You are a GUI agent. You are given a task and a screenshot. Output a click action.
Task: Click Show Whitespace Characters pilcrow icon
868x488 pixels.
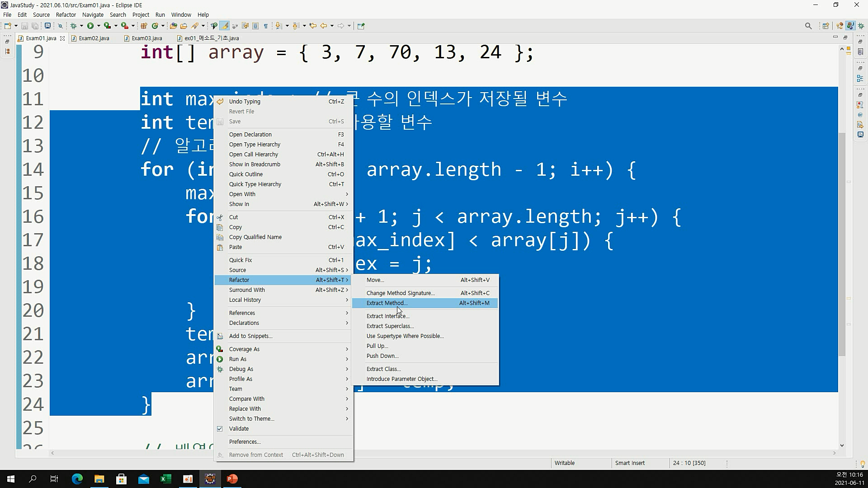(266, 26)
